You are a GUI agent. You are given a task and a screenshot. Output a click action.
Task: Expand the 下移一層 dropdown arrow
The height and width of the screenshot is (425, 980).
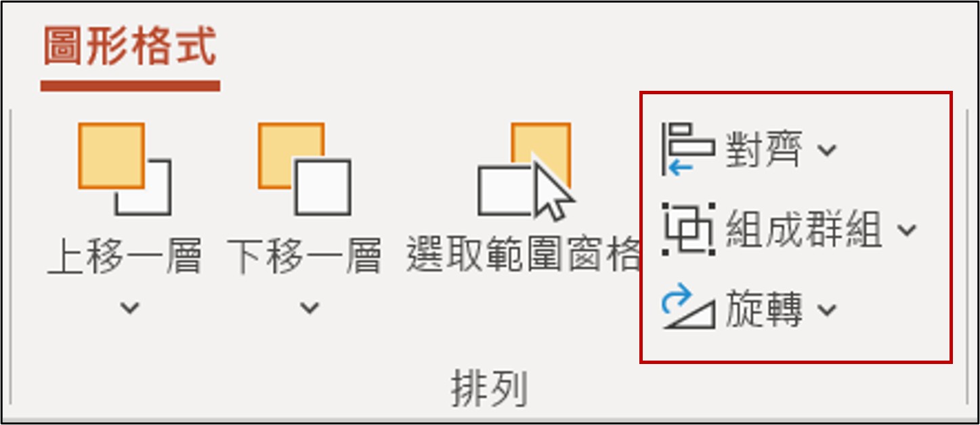click(310, 308)
